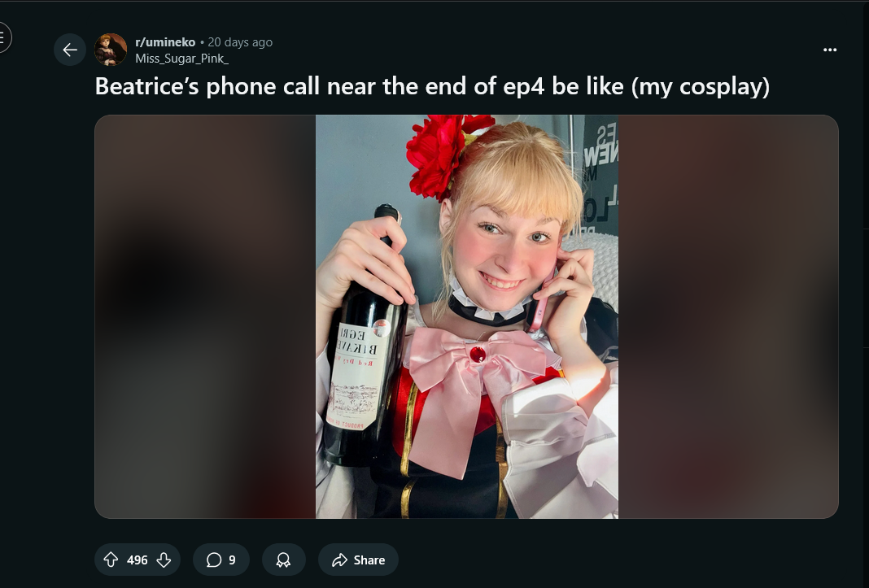Click the blurred right side of image
Screen dimensions: 869x588
coord(728,316)
